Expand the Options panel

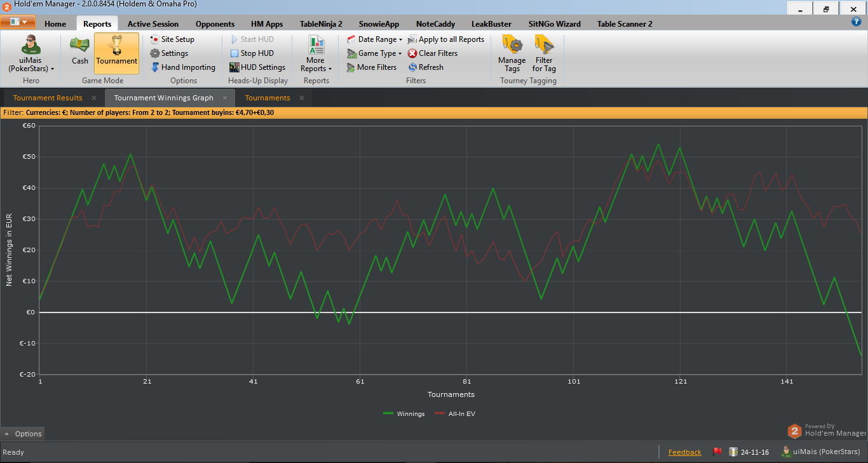[23, 434]
